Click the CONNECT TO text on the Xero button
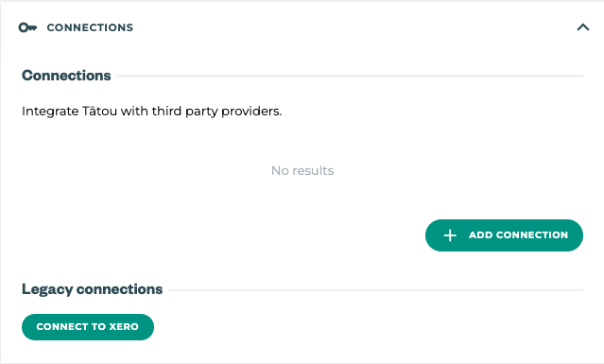 tap(71, 326)
